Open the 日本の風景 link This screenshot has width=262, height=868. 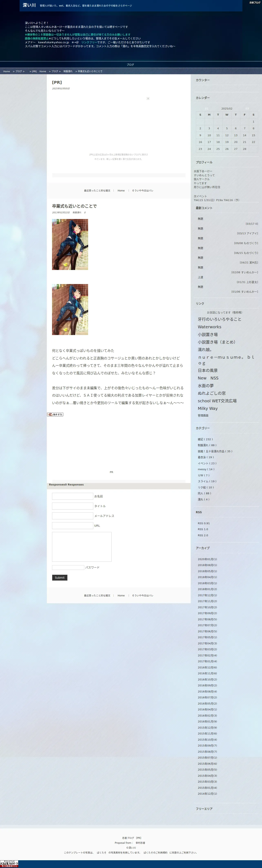pos(207,370)
